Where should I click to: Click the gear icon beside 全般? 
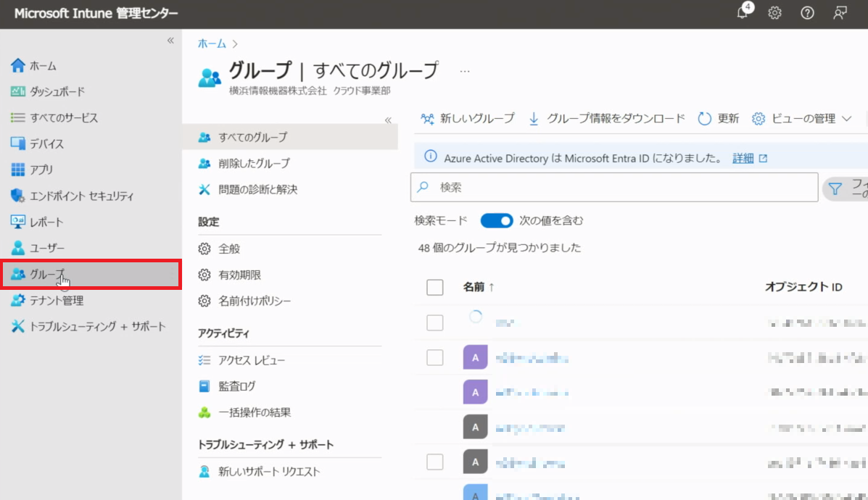tap(204, 249)
